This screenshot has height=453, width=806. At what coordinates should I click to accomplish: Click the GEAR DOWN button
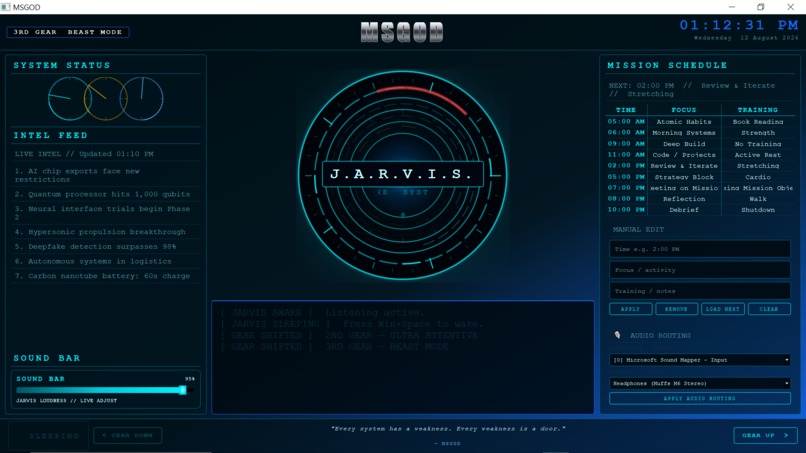click(x=127, y=435)
